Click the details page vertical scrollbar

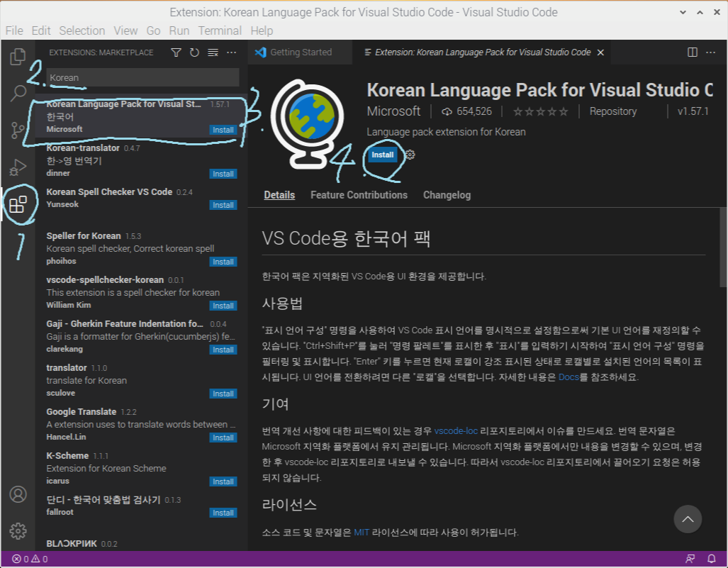click(724, 246)
